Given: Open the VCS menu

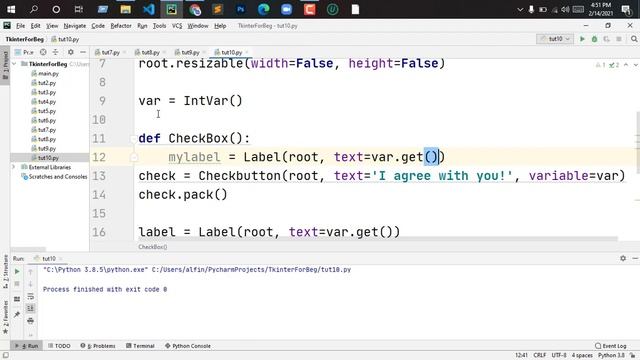Looking at the screenshot, I should tap(177, 26).
